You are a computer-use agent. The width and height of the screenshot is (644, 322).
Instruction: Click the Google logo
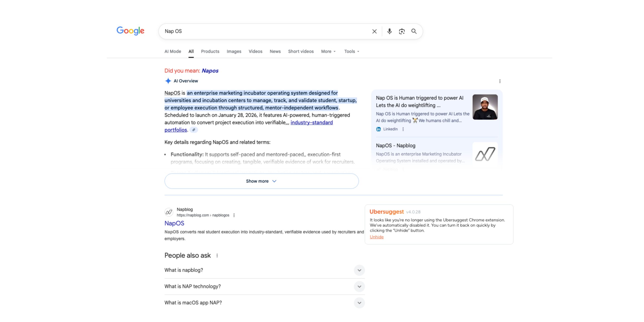[x=130, y=31]
